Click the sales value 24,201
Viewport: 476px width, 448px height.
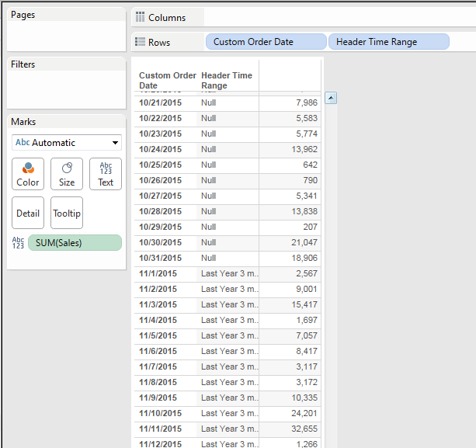point(304,413)
